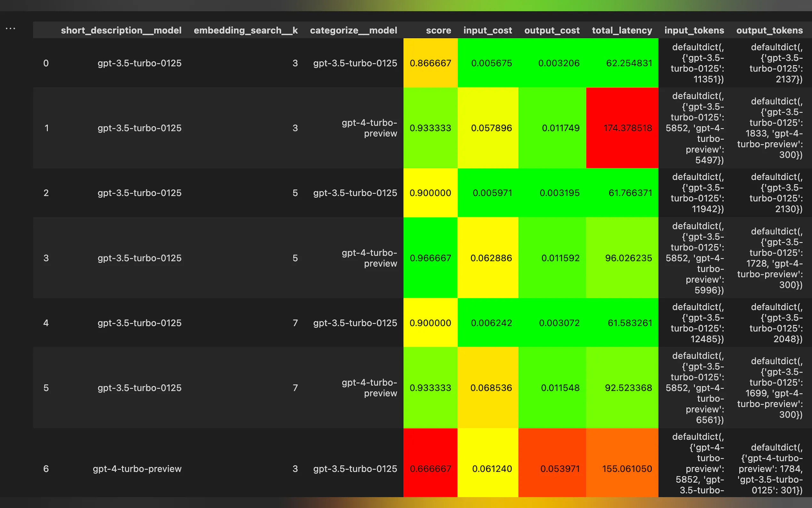
Task: Click the cell output ellipsis menu icon
Action: coord(11,28)
